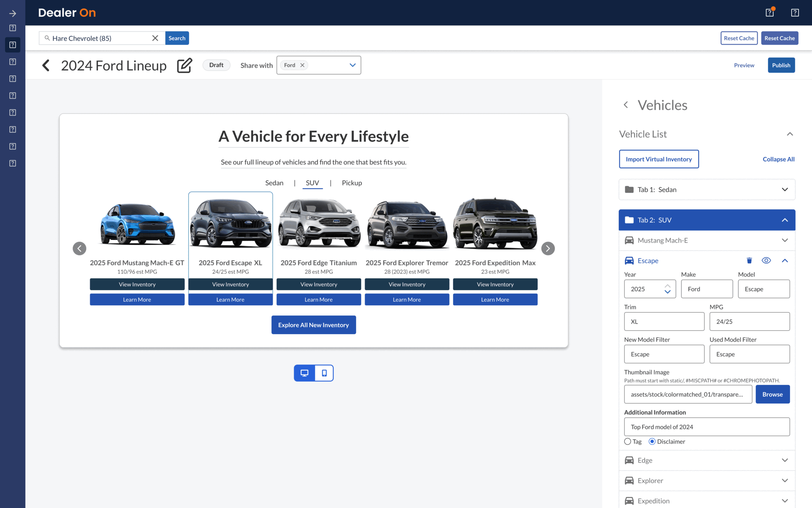Screen dimensions: 812x508
Task: Focus the MPG field
Action: pos(749,321)
